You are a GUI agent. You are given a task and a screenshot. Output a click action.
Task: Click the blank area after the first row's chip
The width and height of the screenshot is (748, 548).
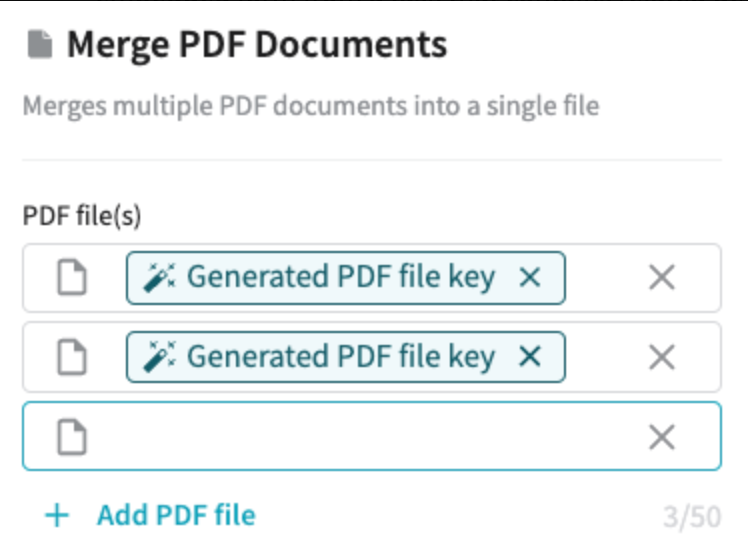pos(605,278)
